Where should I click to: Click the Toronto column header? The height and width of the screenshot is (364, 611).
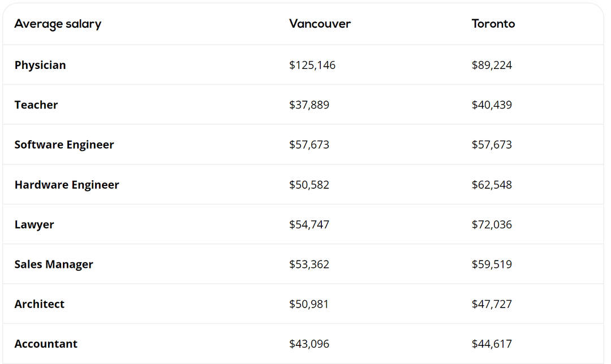coord(493,24)
